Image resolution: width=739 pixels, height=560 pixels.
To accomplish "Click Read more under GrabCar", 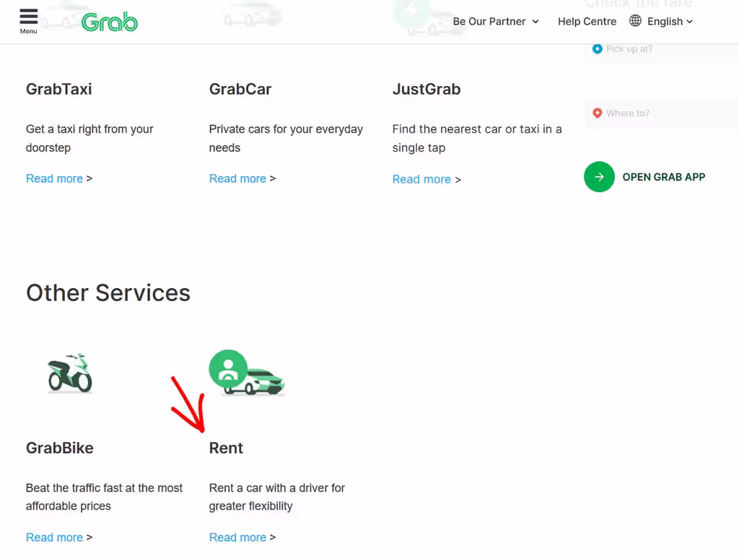I will (237, 178).
